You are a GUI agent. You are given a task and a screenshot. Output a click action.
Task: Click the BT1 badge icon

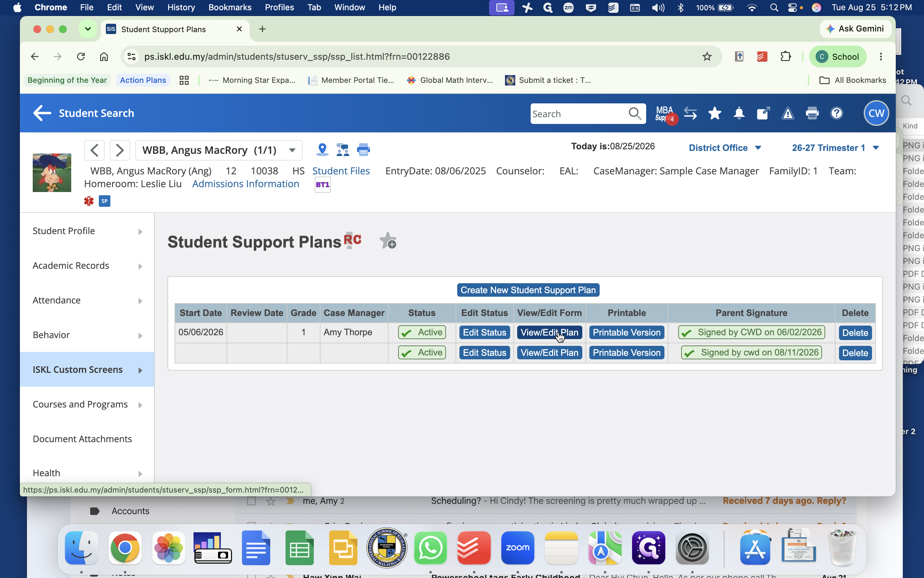pos(323,185)
